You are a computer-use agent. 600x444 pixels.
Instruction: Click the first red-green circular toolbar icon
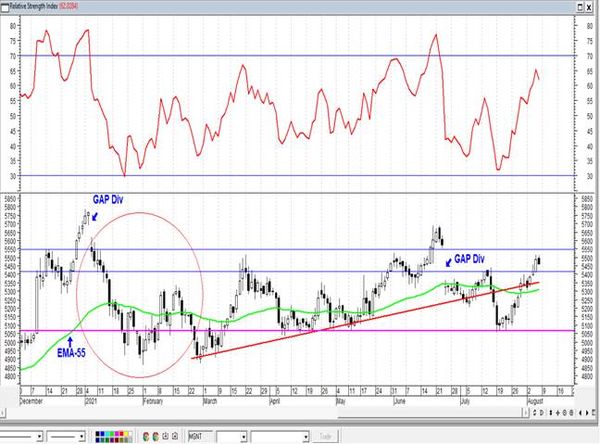coord(145,436)
